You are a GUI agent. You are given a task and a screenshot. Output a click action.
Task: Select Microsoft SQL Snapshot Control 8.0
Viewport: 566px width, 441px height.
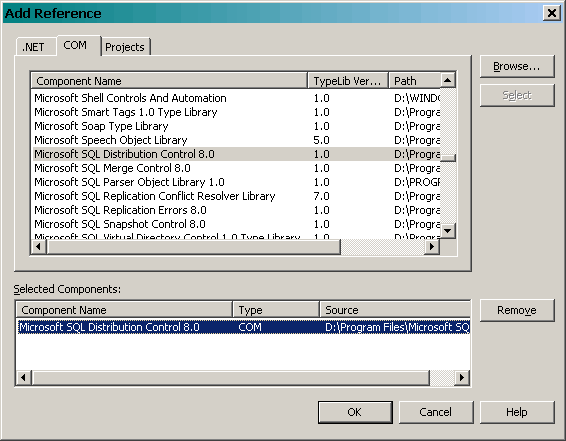[236, 224]
